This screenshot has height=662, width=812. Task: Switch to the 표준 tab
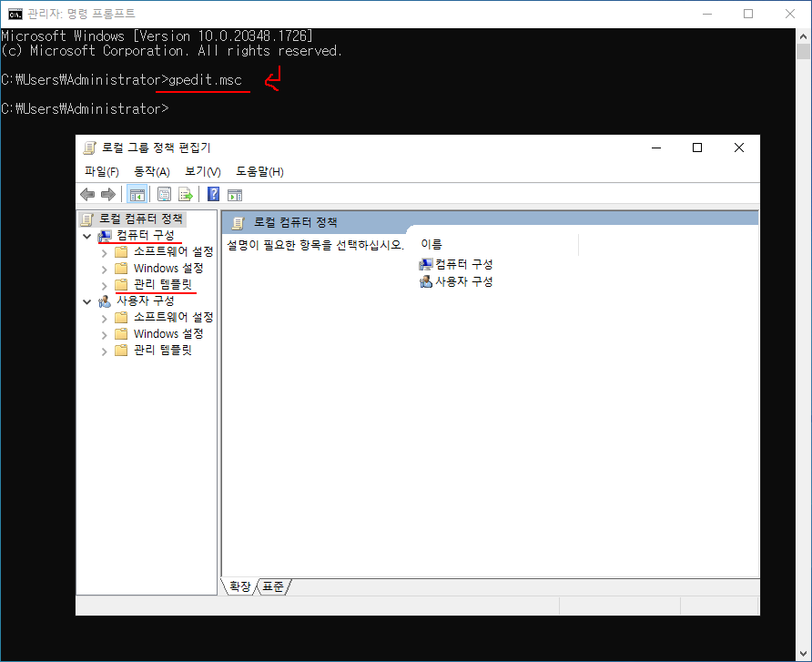[273, 586]
